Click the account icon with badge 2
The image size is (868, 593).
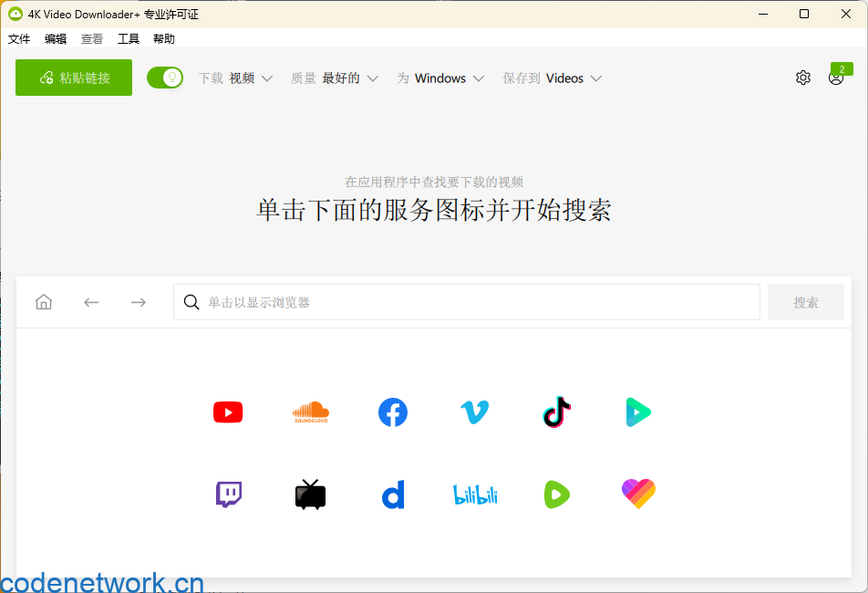[836, 78]
